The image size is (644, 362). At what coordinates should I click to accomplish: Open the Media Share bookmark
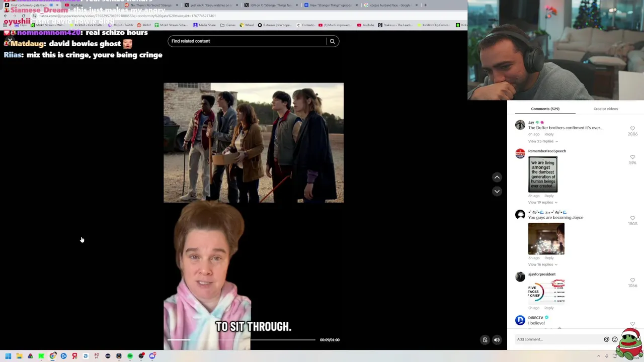pyautogui.click(x=204, y=25)
